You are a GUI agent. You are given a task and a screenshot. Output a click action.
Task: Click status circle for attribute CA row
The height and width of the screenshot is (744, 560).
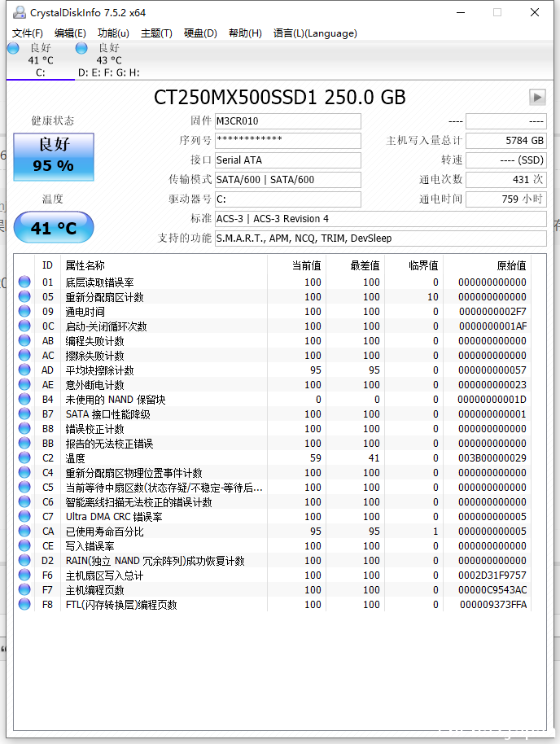point(24,531)
